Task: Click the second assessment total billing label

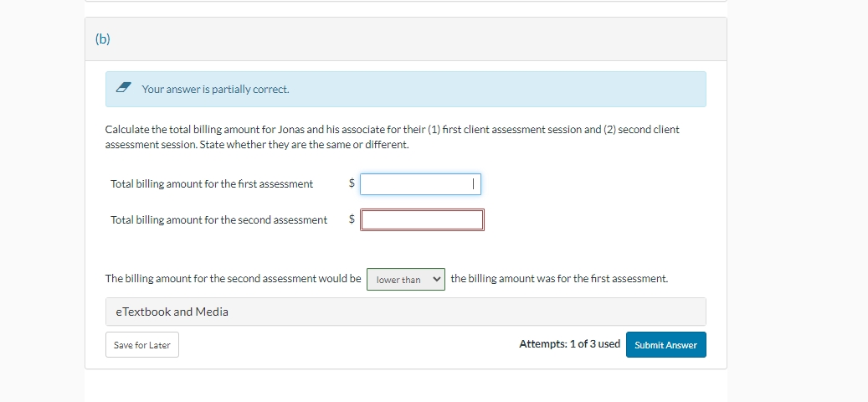Action: pos(218,220)
